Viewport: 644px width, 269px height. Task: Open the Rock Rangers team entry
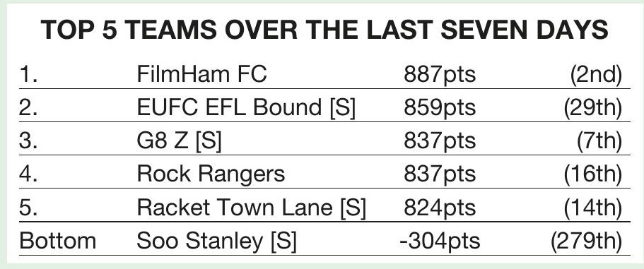pyautogui.click(x=211, y=174)
